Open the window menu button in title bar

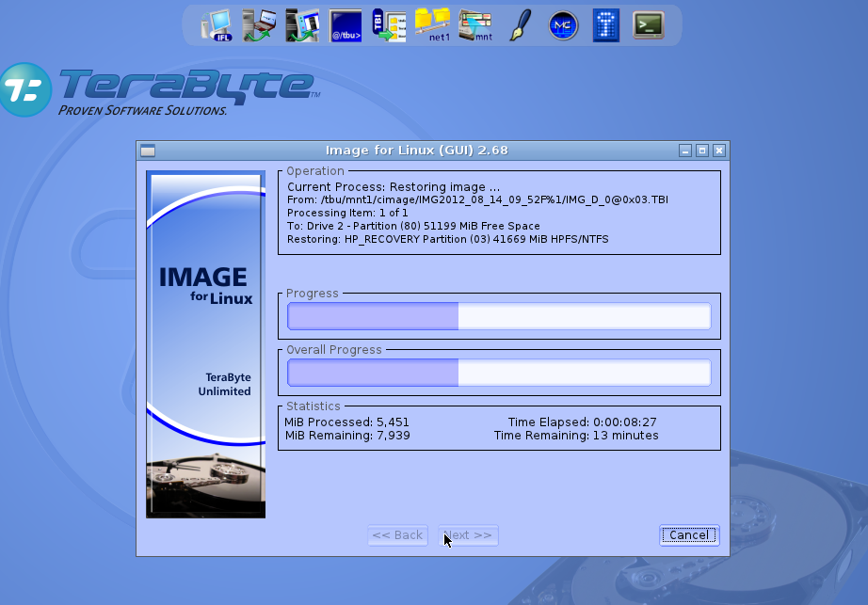[148, 151]
